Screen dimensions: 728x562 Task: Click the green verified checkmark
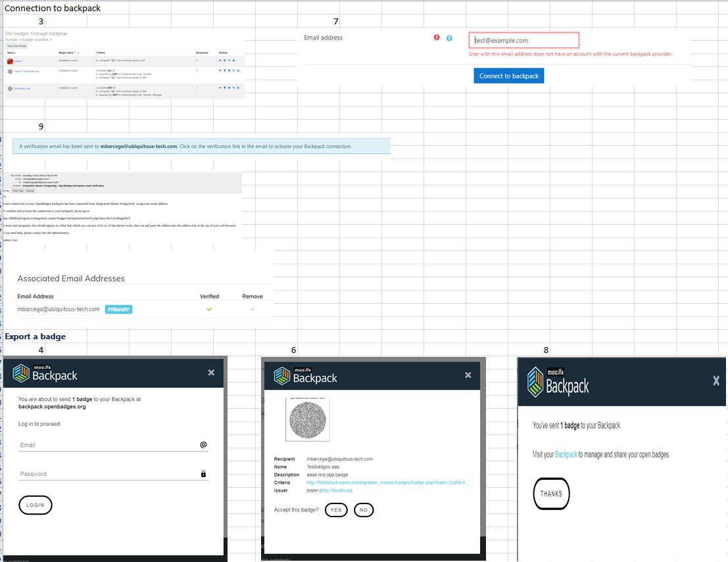[209, 309]
